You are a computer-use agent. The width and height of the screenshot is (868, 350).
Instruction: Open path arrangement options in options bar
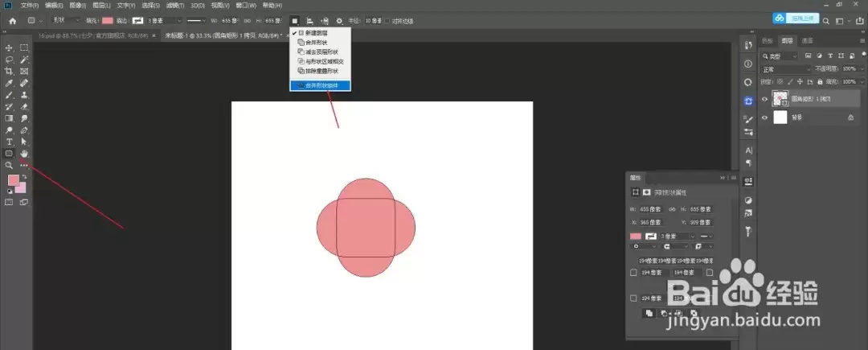325,21
